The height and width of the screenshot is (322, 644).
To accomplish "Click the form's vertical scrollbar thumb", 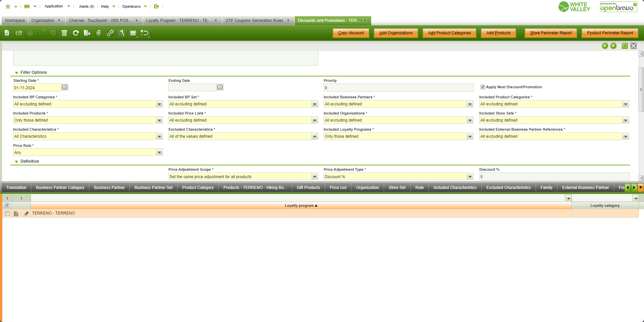I will [641, 90].
